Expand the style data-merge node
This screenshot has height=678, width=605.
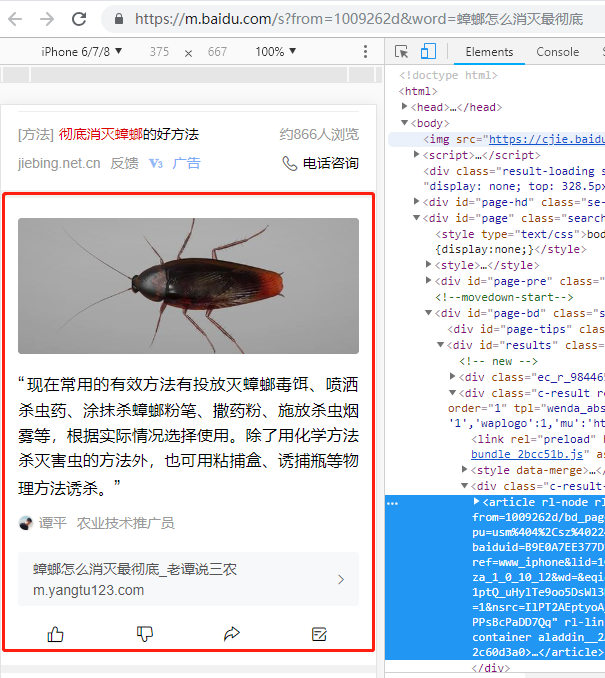[465, 470]
